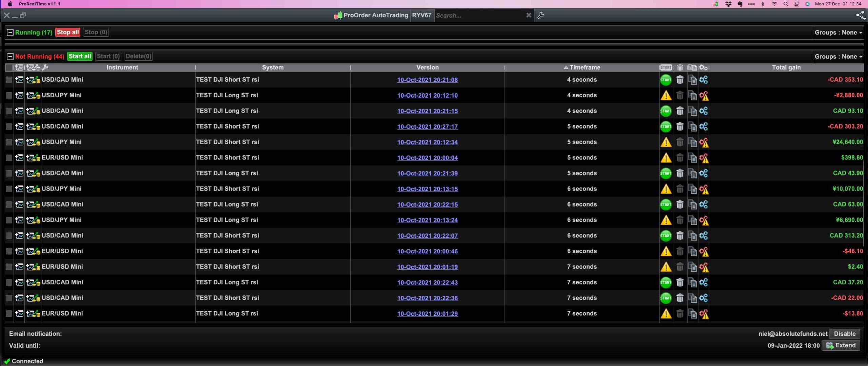Screen dimensions: 868x366
Task: Check the USD/CAD Mini 20:21:08 row checkbox
Action: click(x=9, y=80)
